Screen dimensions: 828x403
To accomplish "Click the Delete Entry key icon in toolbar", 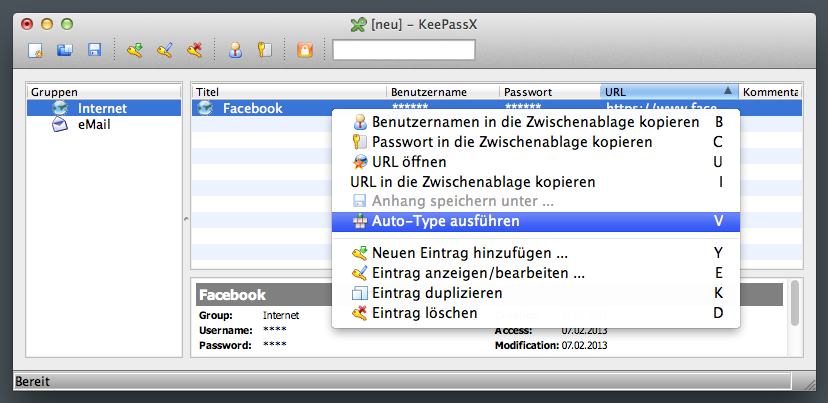I will (194, 51).
